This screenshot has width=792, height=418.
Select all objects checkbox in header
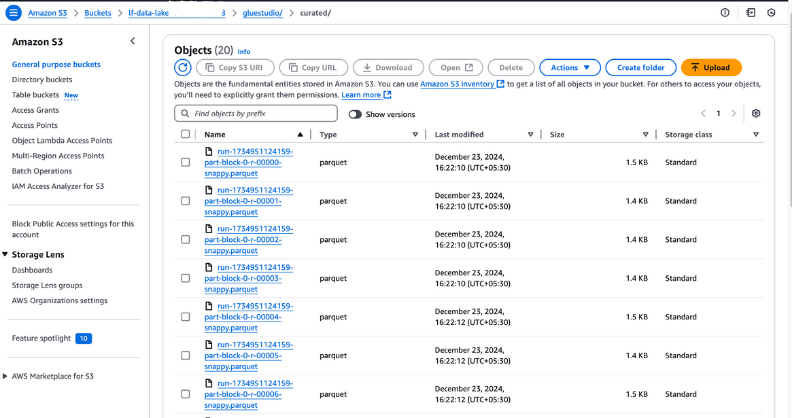[185, 134]
